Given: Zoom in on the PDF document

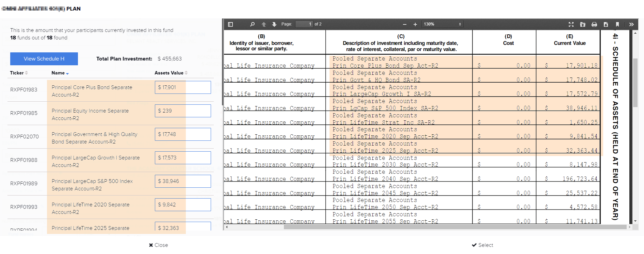Looking at the screenshot, I should (415, 24).
